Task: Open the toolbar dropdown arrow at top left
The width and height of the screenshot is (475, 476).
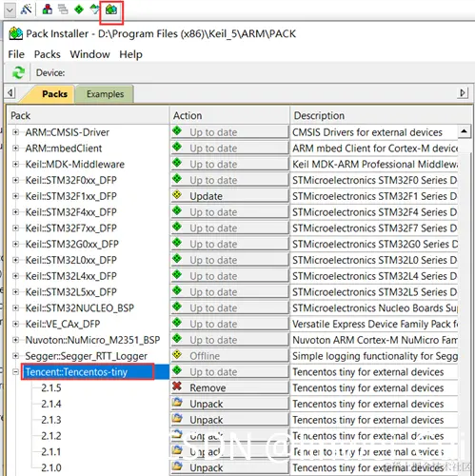Action: [10, 10]
